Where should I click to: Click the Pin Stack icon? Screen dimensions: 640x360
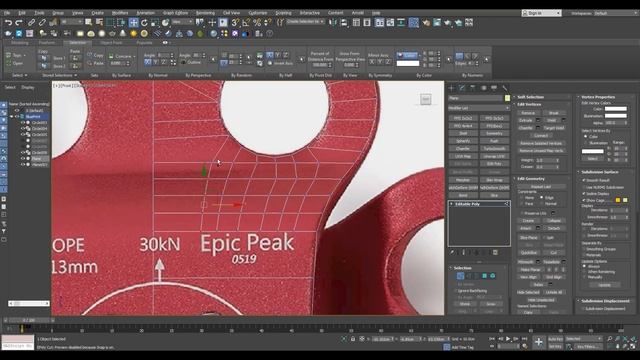click(452, 253)
